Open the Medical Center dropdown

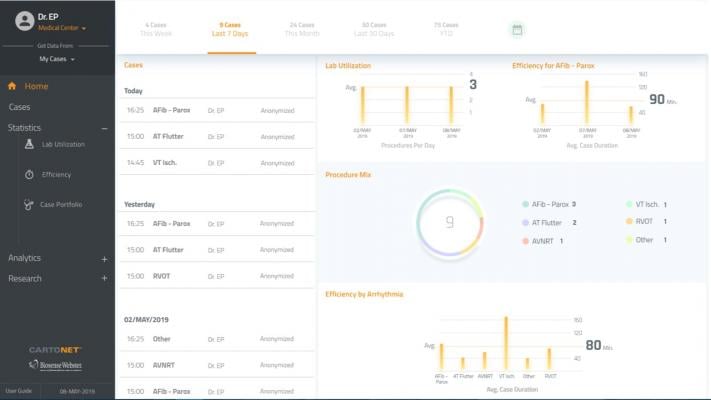(x=62, y=28)
